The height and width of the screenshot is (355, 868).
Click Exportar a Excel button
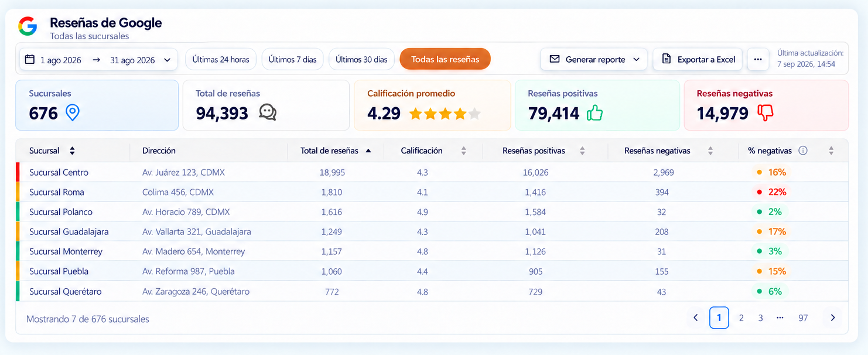[698, 59]
